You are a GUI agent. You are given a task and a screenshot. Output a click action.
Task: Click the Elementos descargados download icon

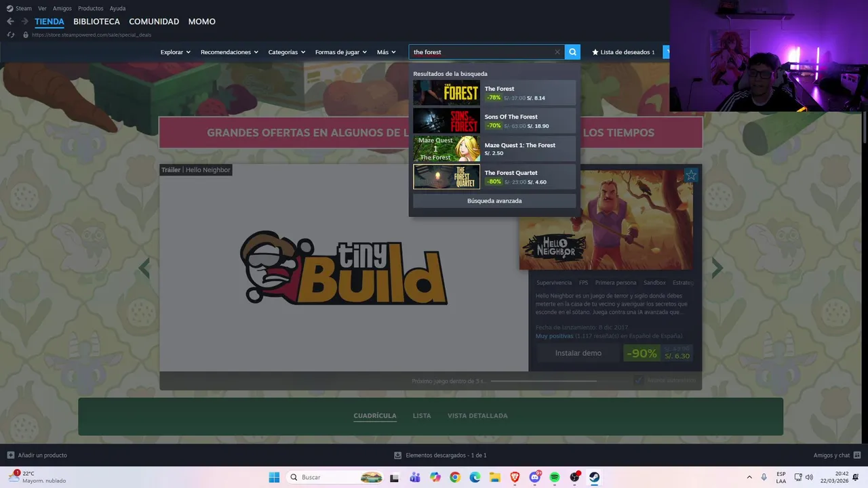[398, 455]
